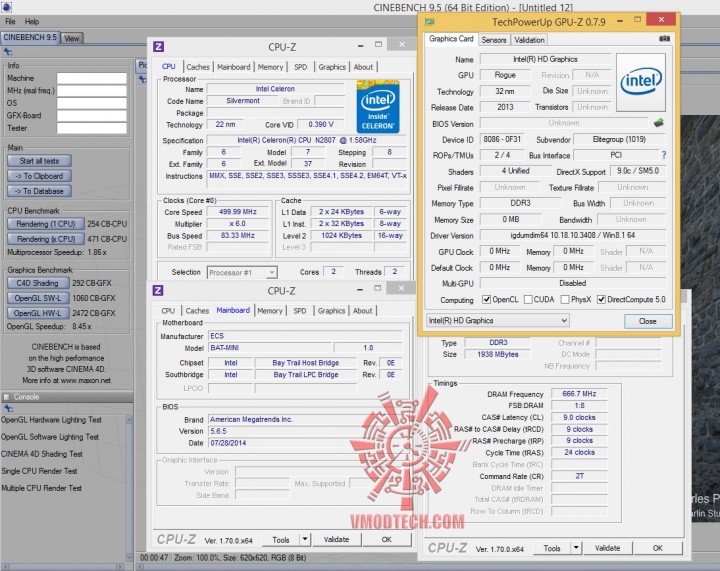Open the Tools dropdown arrow in the Memory CPU-Z window
This screenshot has width=720, height=571.
(576, 548)
